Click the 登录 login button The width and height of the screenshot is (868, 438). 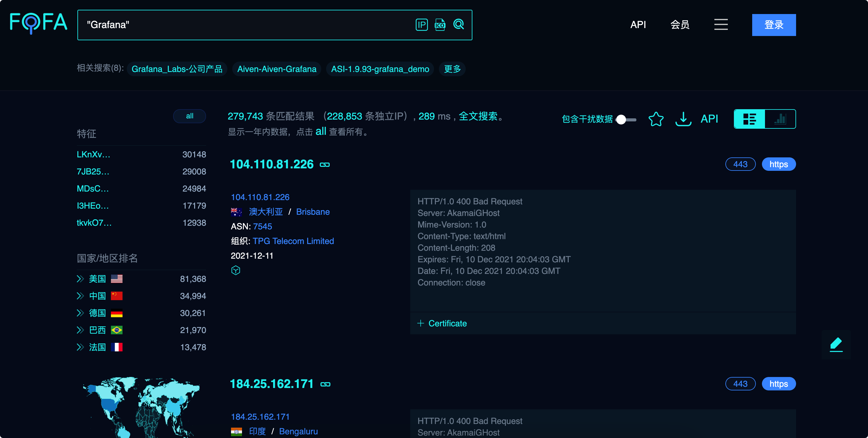pos(774,25)
